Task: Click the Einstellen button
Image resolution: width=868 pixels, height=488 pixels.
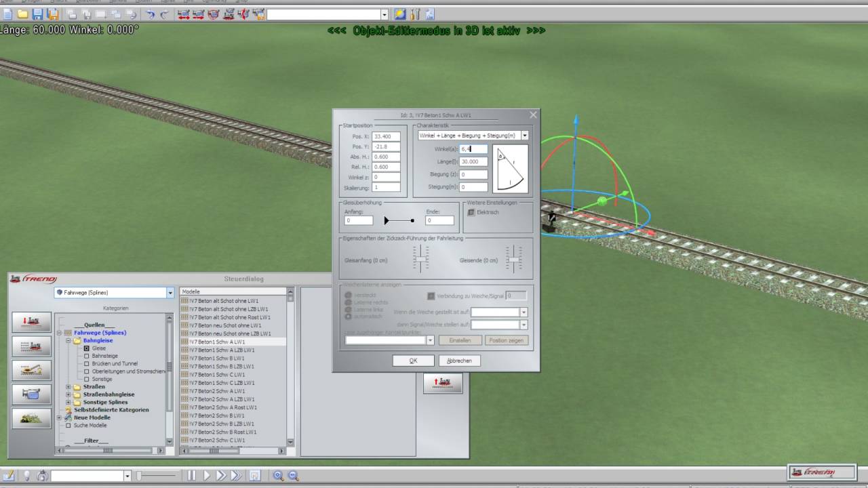Action: tap(460, 340)
